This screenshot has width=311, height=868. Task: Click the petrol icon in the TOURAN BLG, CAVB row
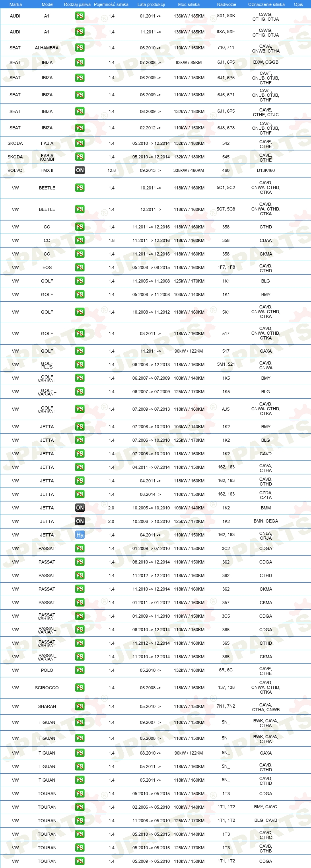coord(80,821)
